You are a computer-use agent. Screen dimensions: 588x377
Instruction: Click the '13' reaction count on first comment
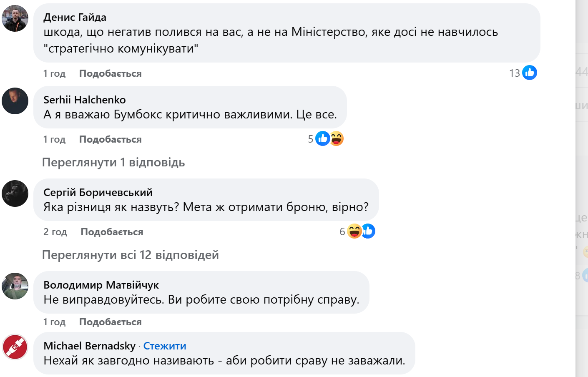(514, 73)
